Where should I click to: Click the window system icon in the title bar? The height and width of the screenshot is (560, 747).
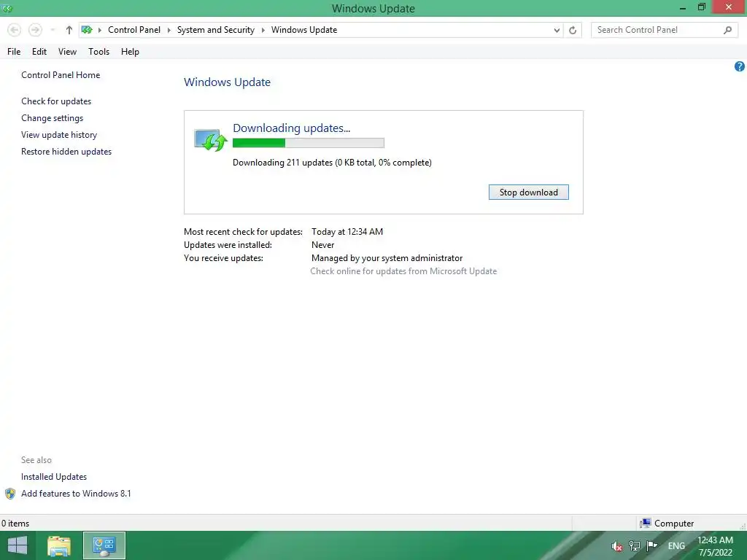[7, 8]
